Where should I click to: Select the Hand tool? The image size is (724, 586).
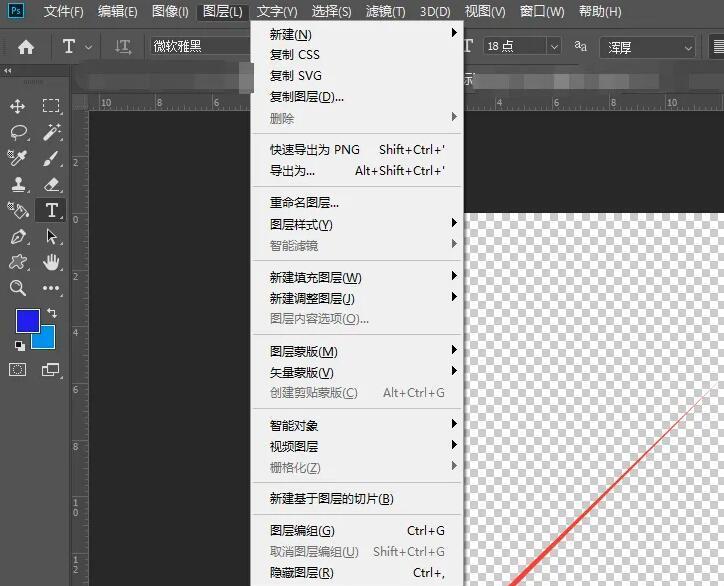pos(51,262)
